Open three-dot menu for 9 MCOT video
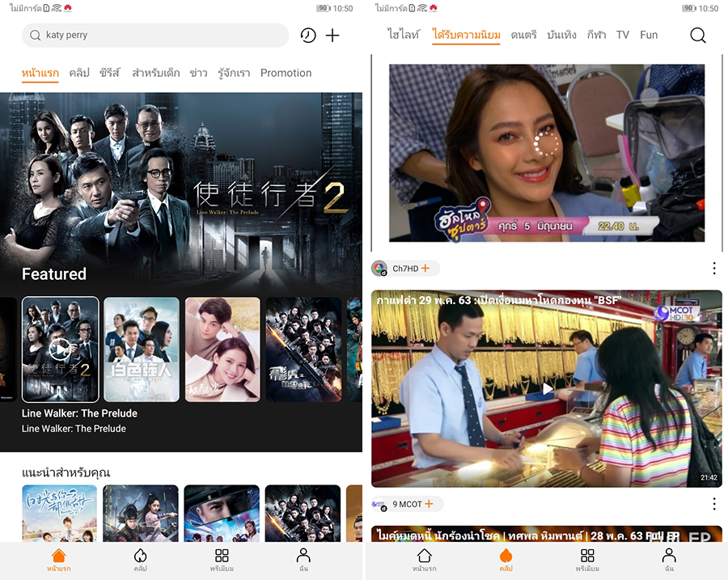This screenshot has height=580, width=728. [713, 504]
